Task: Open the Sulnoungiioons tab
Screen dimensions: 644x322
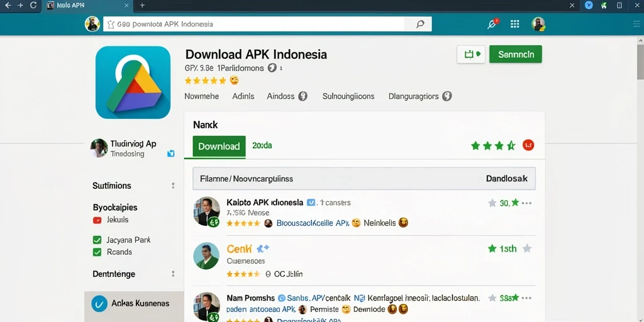Action: tap(348, 96)
